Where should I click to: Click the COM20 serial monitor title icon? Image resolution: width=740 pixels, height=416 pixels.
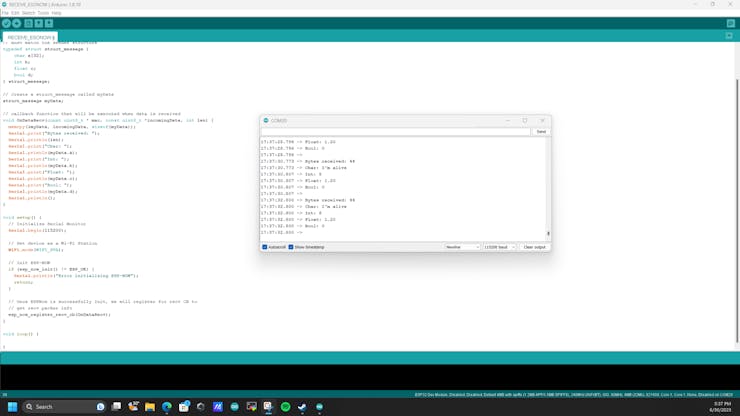tap(266, 120)
